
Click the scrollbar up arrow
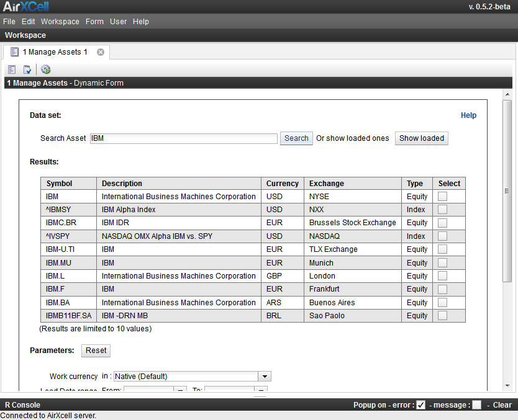(x=507, y=95)
